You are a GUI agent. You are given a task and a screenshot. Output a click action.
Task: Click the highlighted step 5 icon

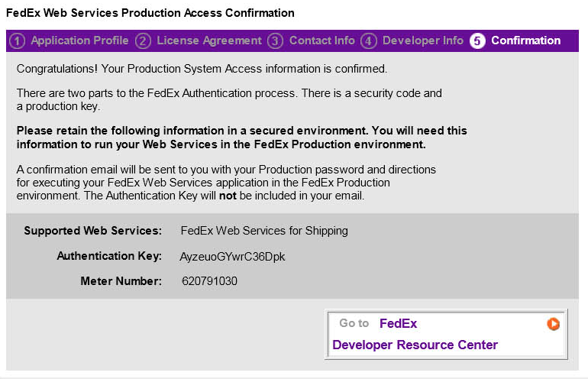tap(477, 40)
